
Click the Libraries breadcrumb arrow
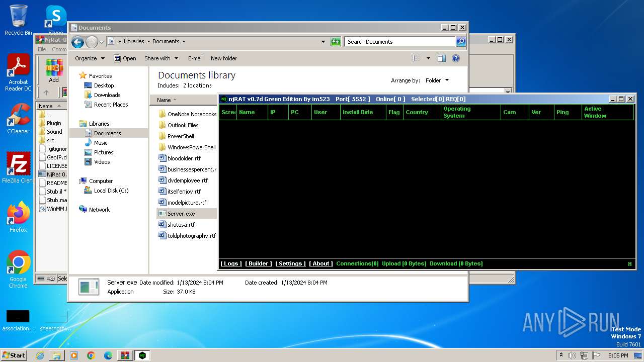tap(148, 42)
